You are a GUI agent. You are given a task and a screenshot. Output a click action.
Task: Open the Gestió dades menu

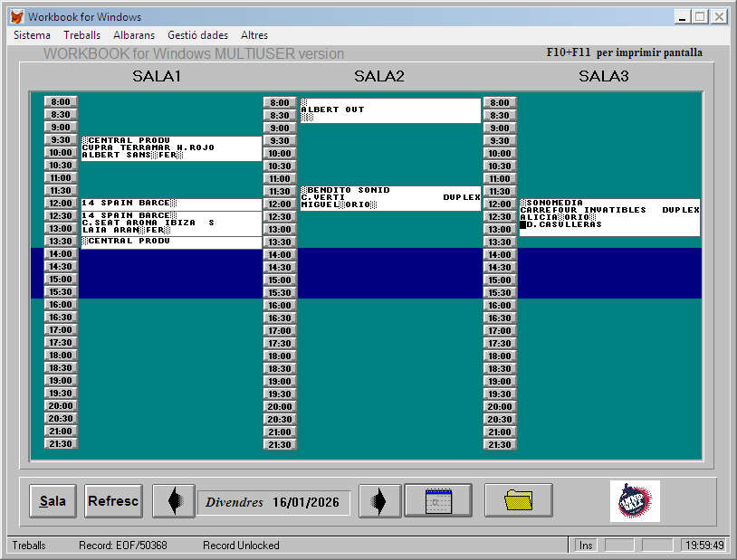pyautogui.click(x=197, y=35)
